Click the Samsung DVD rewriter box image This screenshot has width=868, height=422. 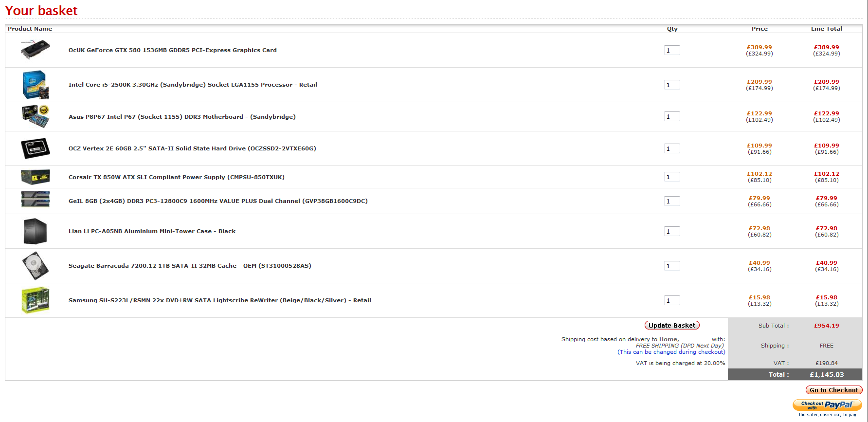coord(35,300)
